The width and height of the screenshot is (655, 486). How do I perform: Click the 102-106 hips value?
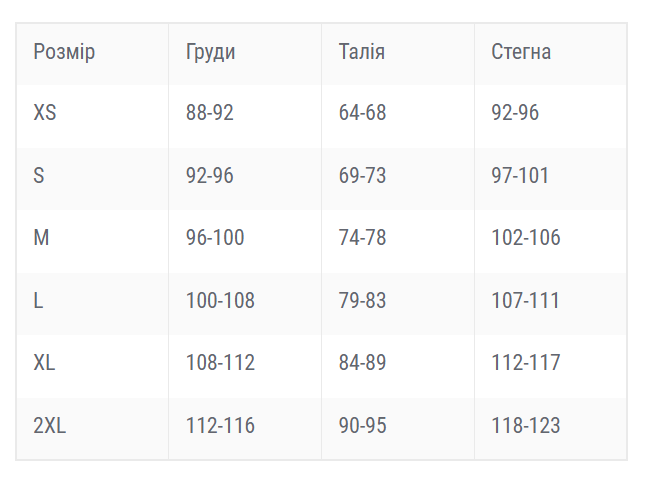[526, 237]
